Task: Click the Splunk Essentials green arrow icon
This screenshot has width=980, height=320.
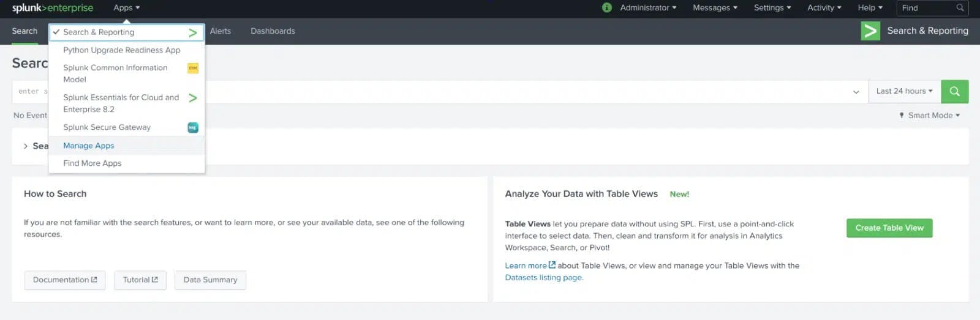Action: (x=193, y=98)
